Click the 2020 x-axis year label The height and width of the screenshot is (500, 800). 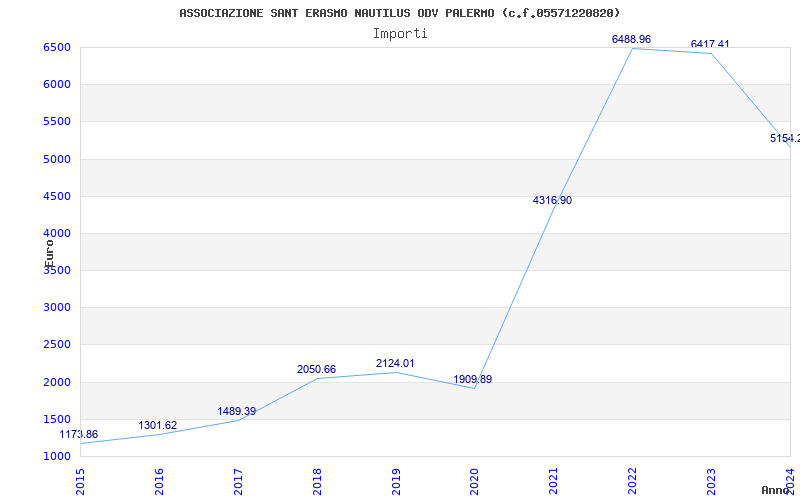pos(474,482)
